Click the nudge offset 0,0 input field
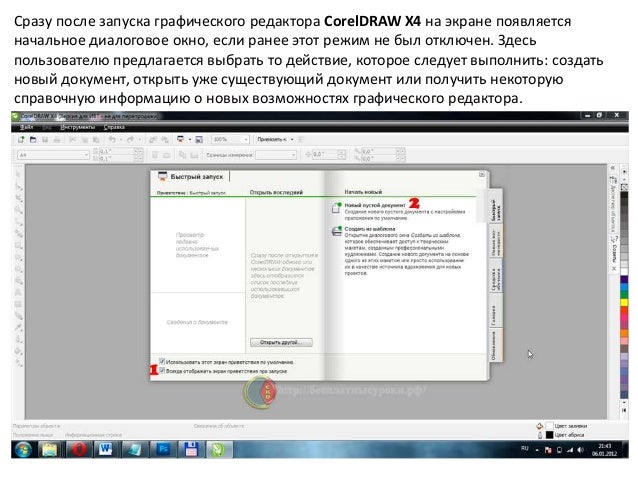 (x=325, y=155)
